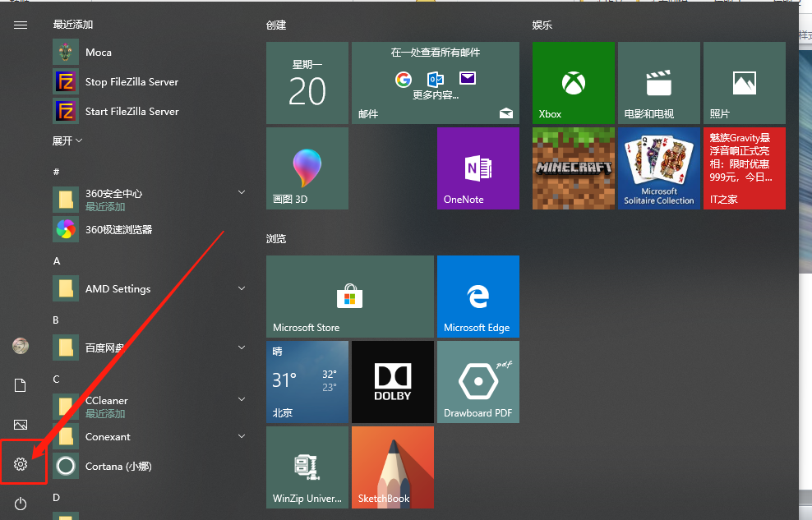This screenshot has width=812, height=520.
Task: Click the B letter index header
Action: pyautogui.click(x=56, y=320)
